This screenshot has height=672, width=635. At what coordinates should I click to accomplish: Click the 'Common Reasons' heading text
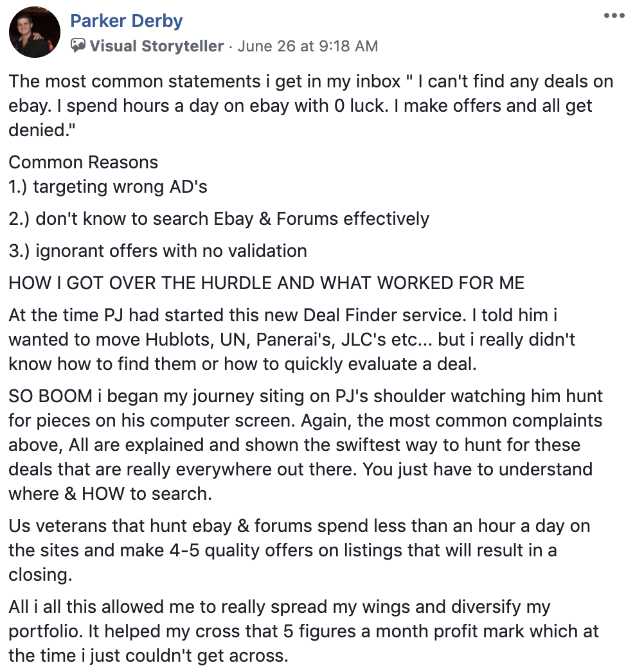tap(83, 163)
